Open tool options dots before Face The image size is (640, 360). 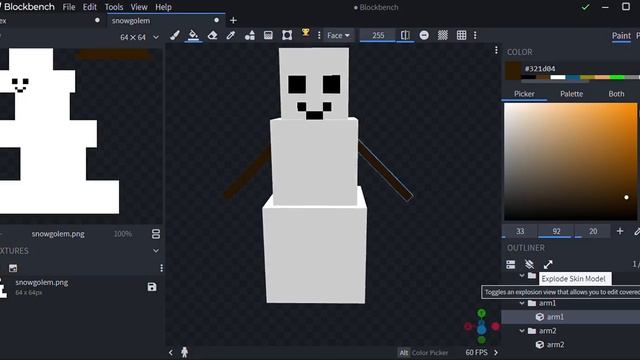(x=319, y=35)
